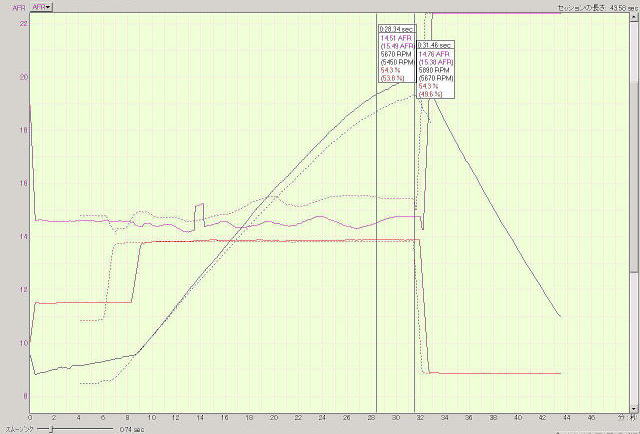Click the 0.74 sec smoothing value
This screenshot has height=434, width=640.
132,430
